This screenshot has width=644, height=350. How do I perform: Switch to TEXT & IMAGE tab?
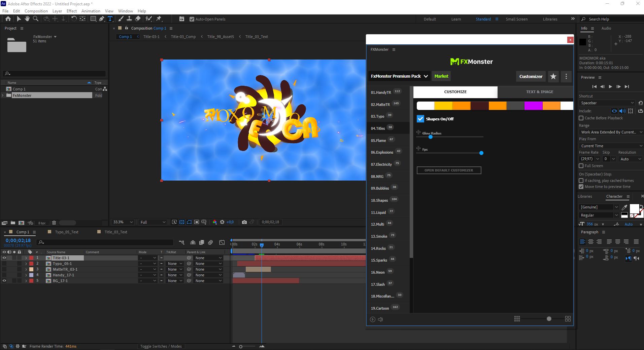(x=540, y=92)
